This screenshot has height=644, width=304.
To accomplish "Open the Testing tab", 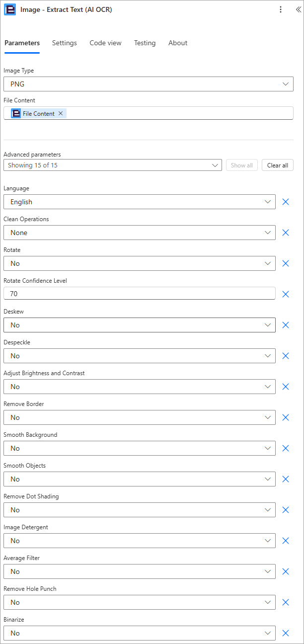I will click(x=145, y=43).
